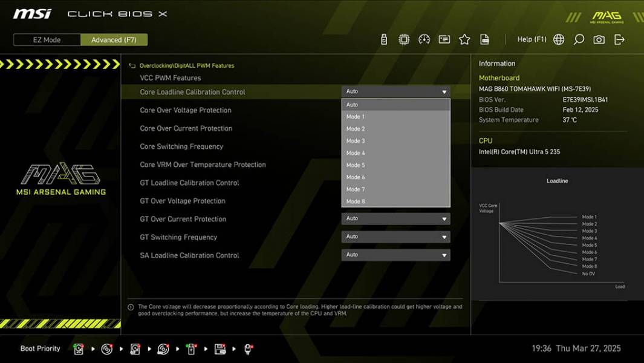This screenshot has height=363, width=644.
Task: Select the Core Over Voltage Protection setting
Action: tap(185, 110)
